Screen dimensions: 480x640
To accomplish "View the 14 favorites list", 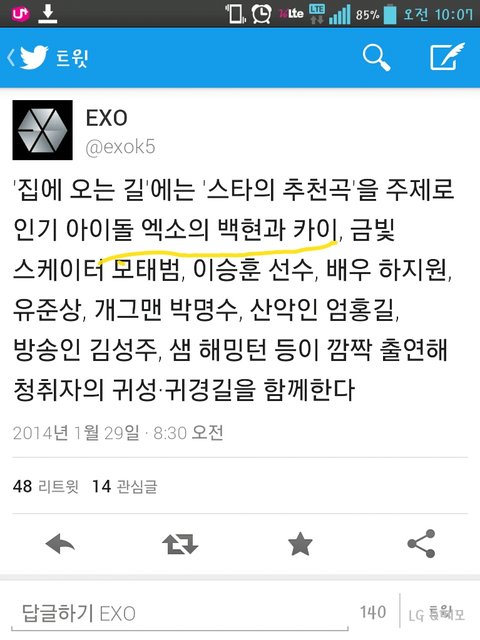I will point(124,486).
